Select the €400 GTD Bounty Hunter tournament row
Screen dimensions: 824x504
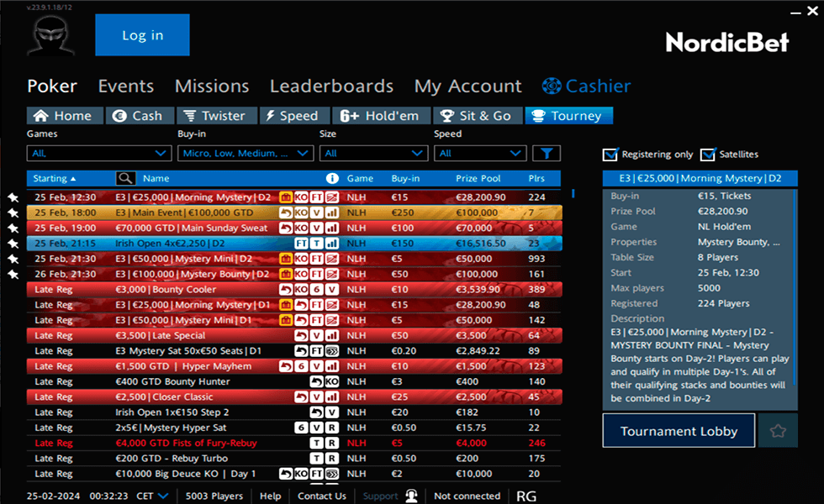[x=293, y=381]
